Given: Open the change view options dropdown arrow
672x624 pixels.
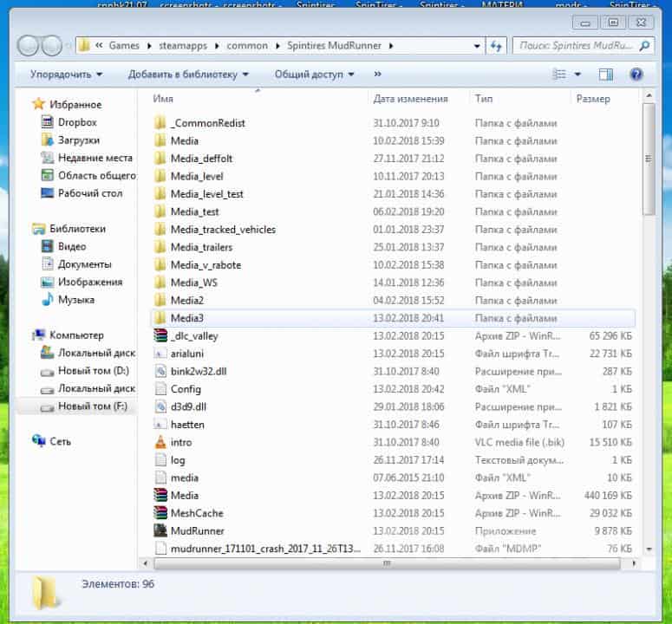Looking at the screenshot, I should click(577, 75).
